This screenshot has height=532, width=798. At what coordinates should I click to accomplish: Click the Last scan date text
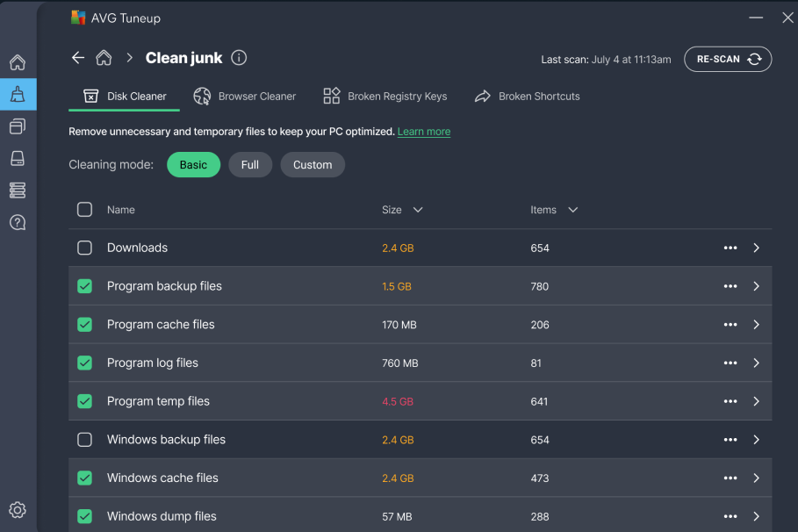[606, 60]
